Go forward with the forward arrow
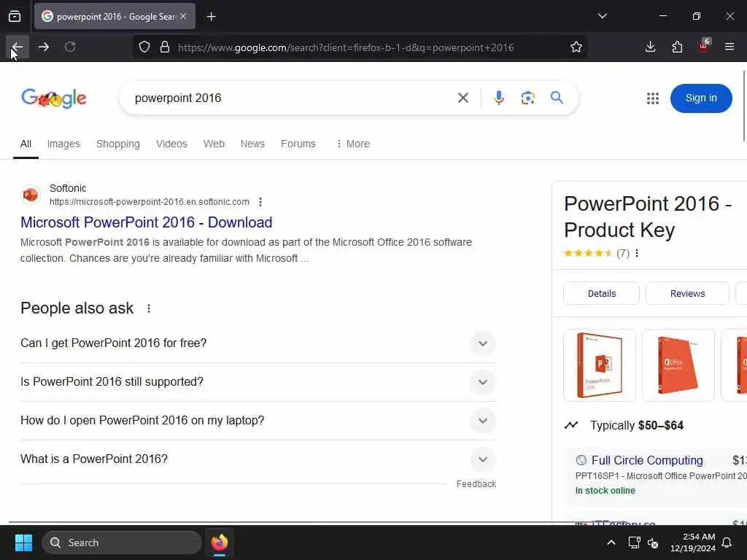Viewport: 747px width, 560px height. [x=43, y=47]
